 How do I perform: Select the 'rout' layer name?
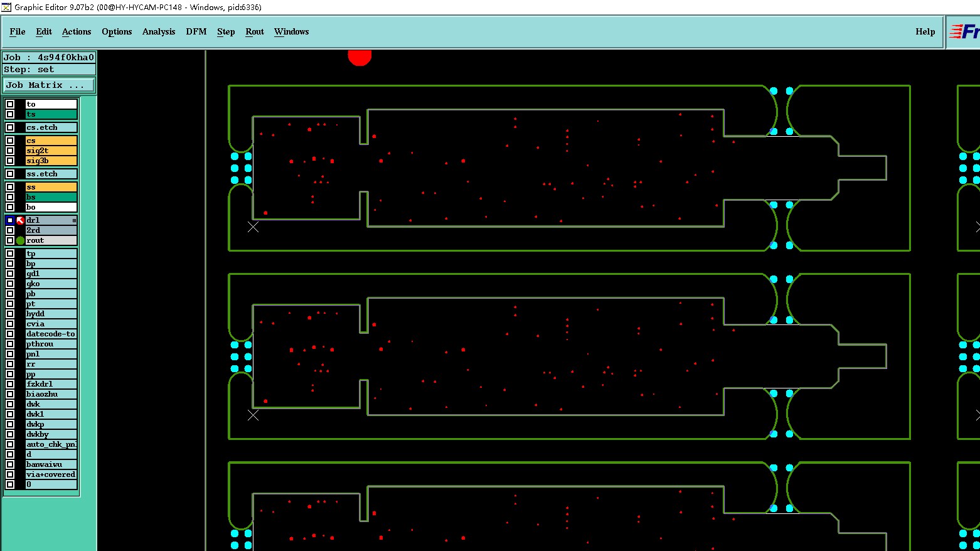click(51, 240)
